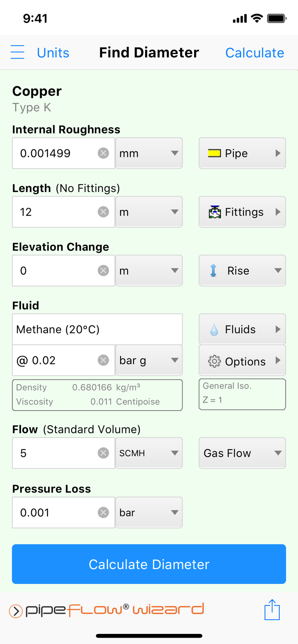Change flow unit from SCMH
Viewport: 298px width, 644px height.
(149, 453)
